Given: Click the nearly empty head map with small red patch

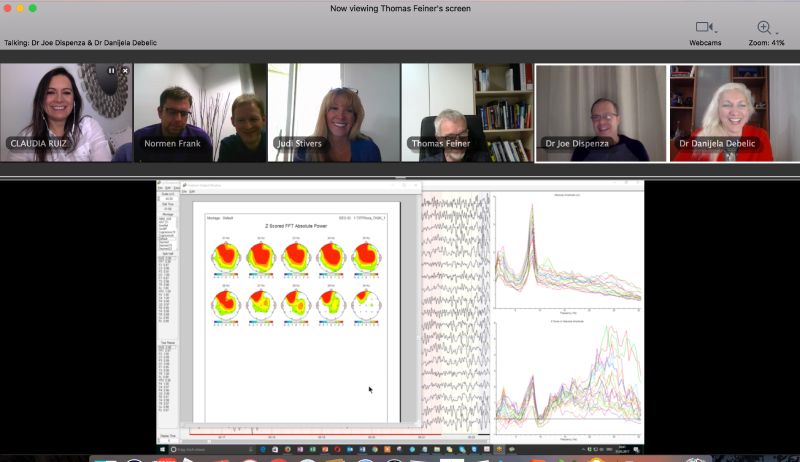Looking at the screenshot, I should pyautogui.click(x=366, y=304).
